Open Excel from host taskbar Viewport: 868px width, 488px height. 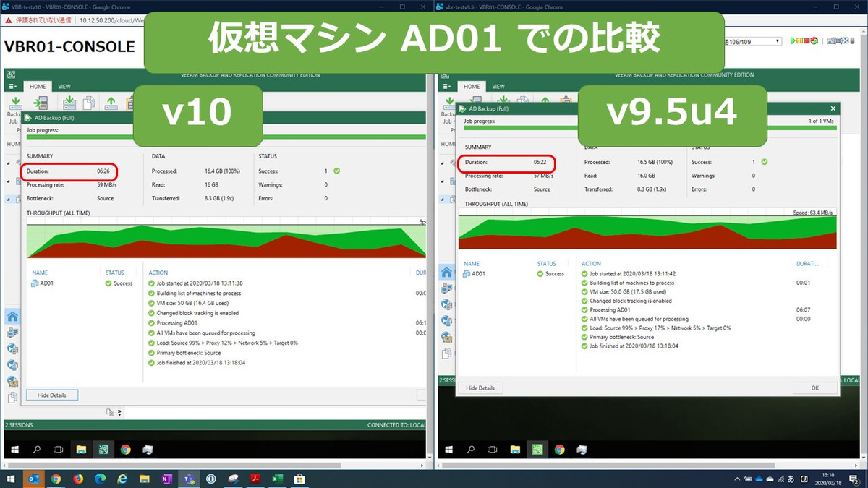click(x=277, y=479)
